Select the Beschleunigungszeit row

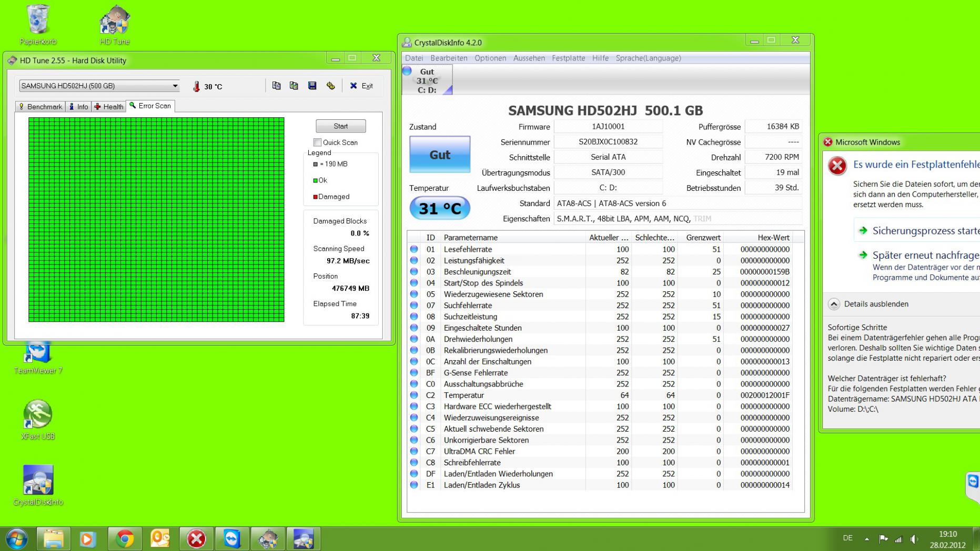[x=601, y=272]
